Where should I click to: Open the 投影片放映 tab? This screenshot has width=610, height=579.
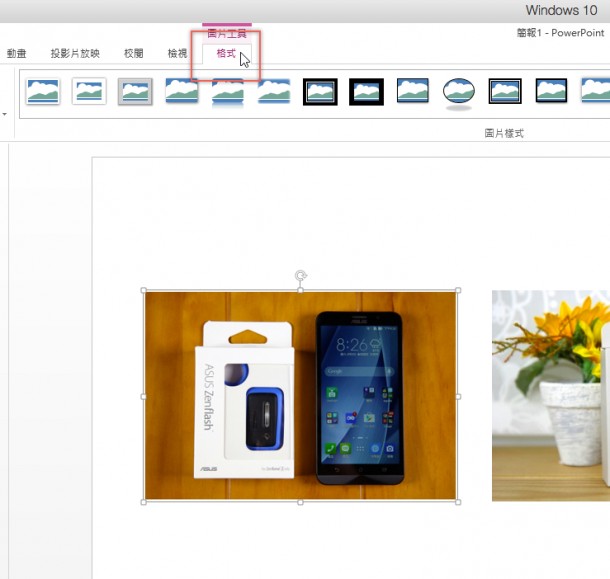coord(75,53)
